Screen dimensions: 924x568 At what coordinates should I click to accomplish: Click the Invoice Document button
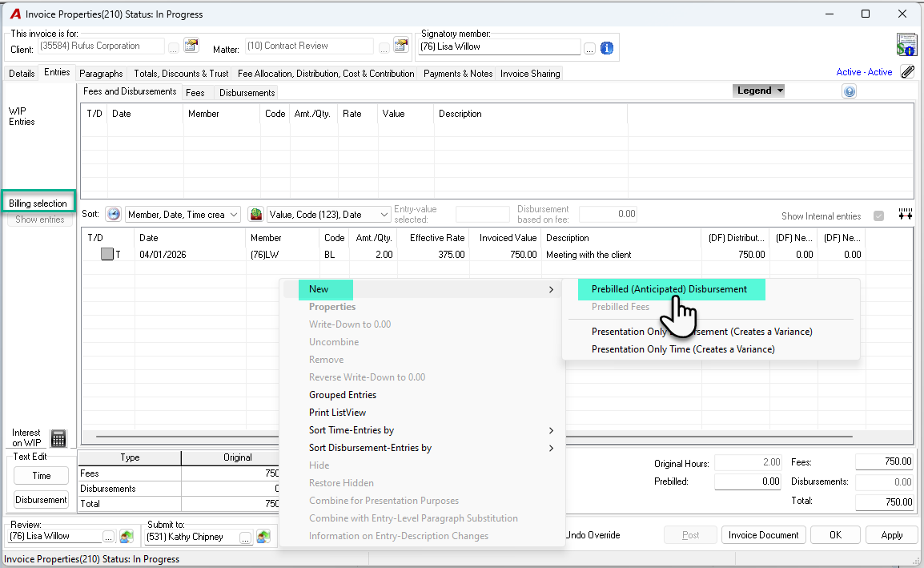[x=763, y=535]
